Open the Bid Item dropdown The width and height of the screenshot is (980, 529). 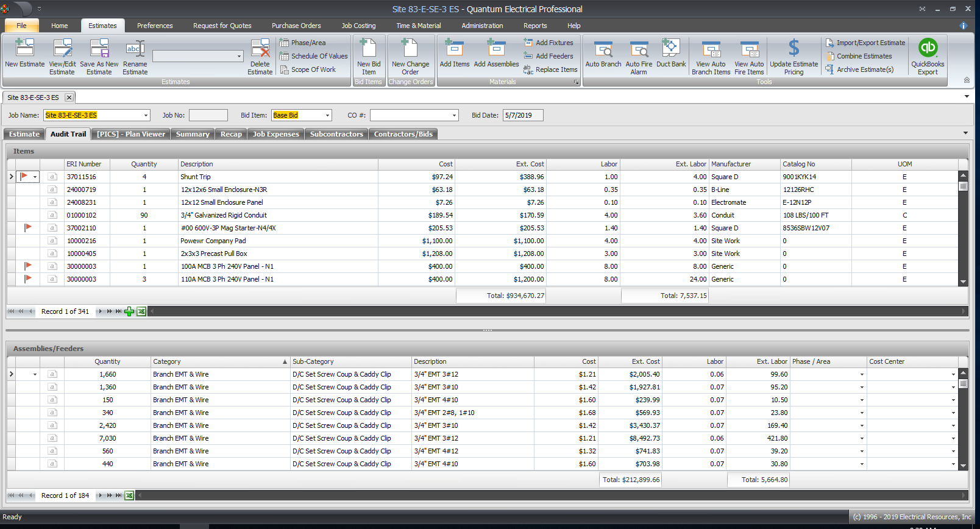327,115
